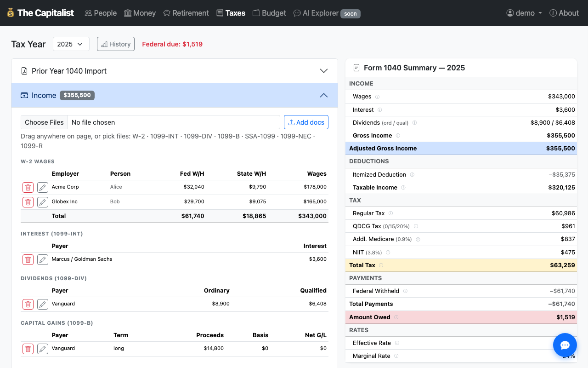Screen dimensions: 588x368
Task: Delete the Vanguard capital gains row
Action: coord(28,349)
